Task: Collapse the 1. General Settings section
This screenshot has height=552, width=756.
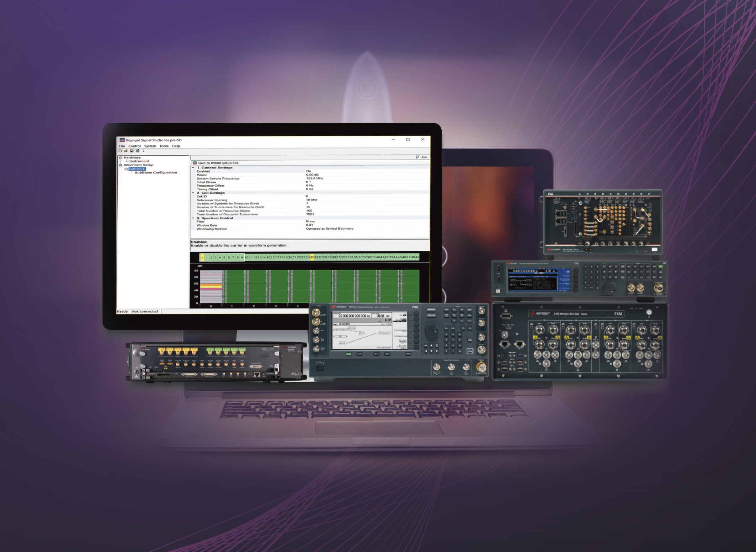Action: point(193,167)
